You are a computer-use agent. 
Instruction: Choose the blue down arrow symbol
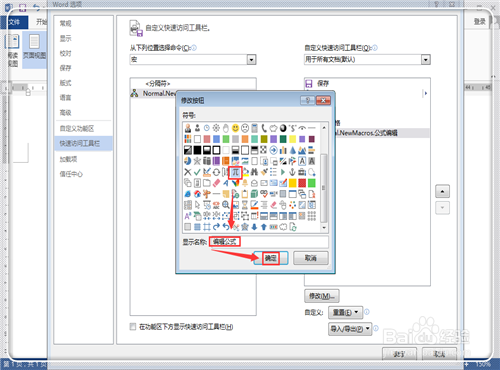255,227
